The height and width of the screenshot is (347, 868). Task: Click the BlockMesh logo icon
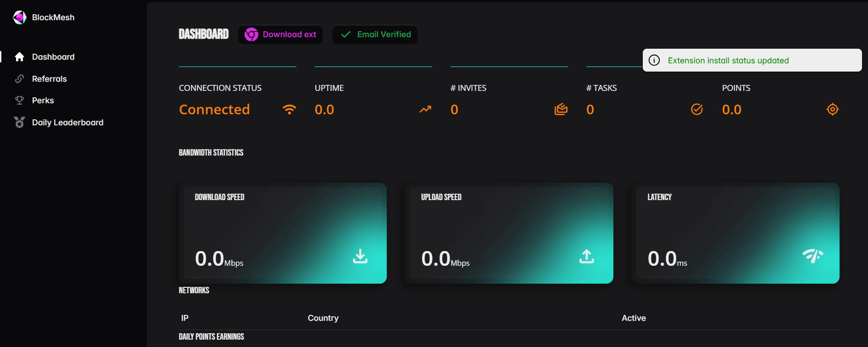click(x=20, y=17)
